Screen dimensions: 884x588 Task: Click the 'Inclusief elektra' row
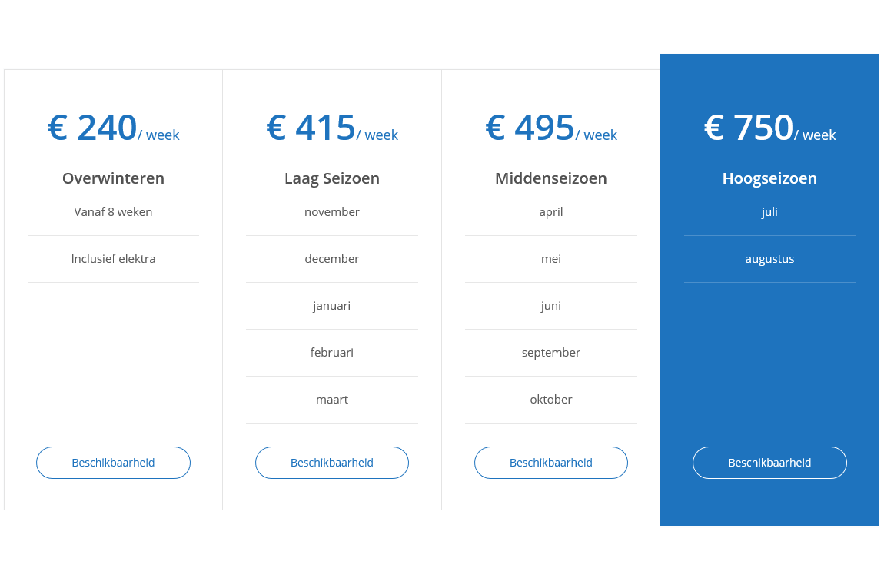point(113,259)
